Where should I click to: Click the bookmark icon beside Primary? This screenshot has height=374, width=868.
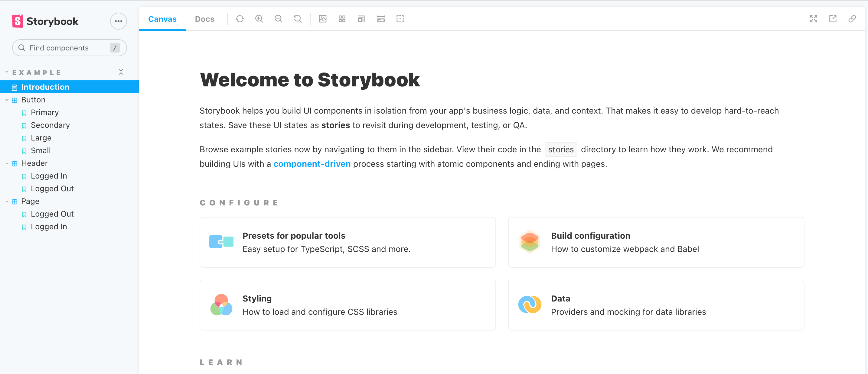(24, 113)
